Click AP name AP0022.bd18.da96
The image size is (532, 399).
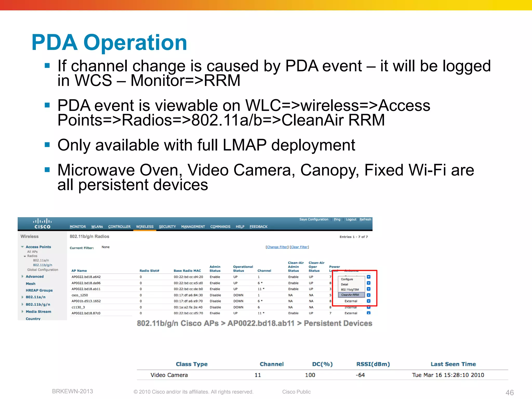pos(86,283)
